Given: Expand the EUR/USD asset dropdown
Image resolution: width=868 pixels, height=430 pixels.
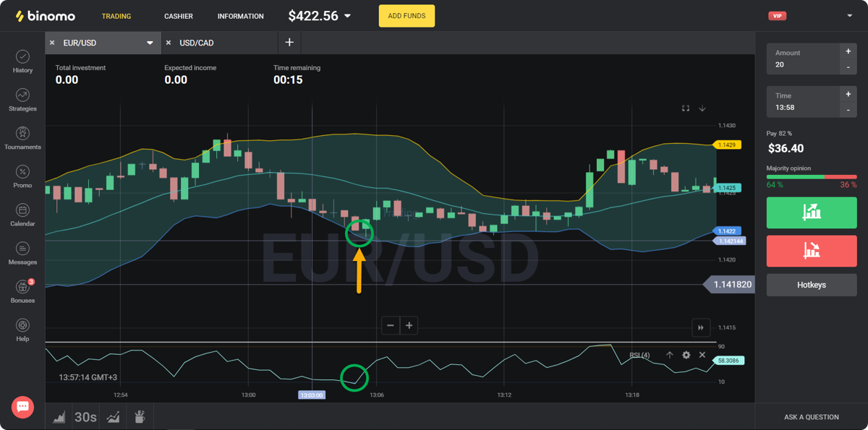Looking at the screenshot, I should 150,43.
